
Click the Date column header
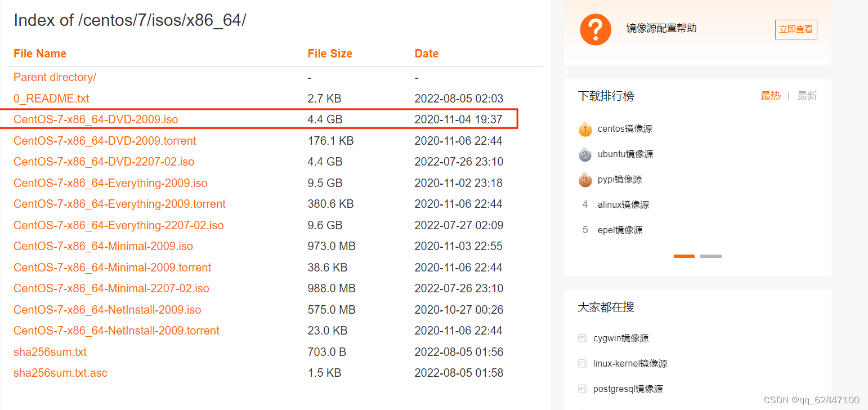(427, 54)
